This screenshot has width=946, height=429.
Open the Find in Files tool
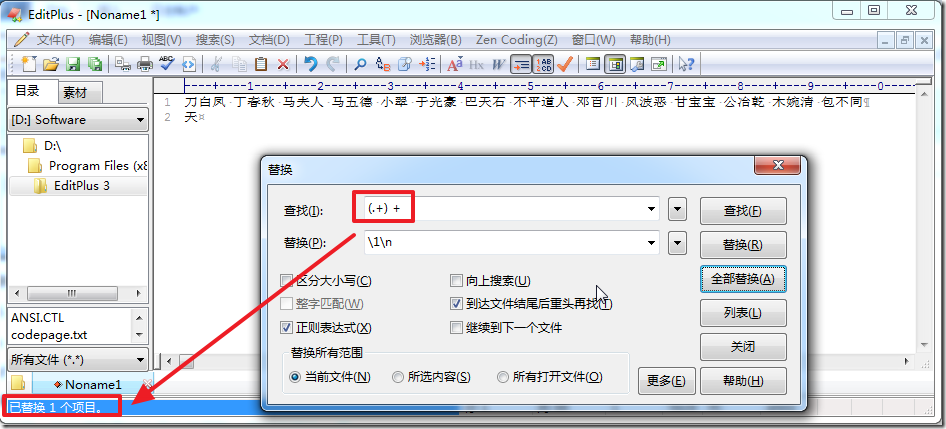pos(405,64)
